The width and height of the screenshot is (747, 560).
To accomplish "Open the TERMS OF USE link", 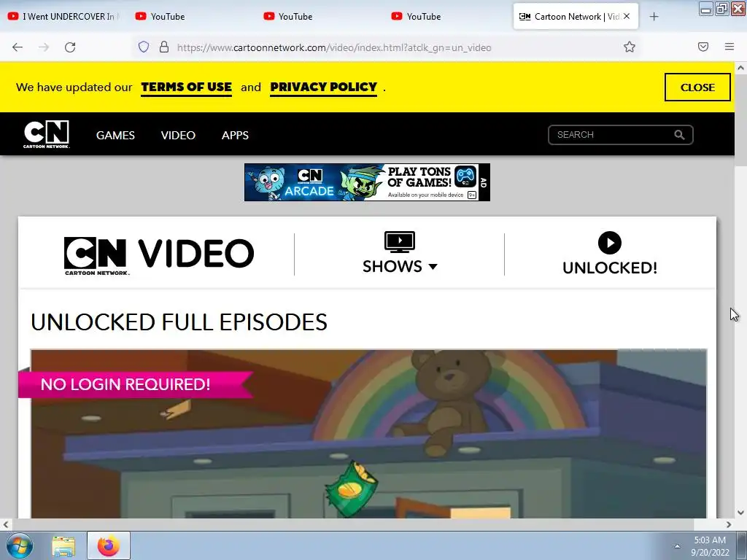I will click(186, 87).
